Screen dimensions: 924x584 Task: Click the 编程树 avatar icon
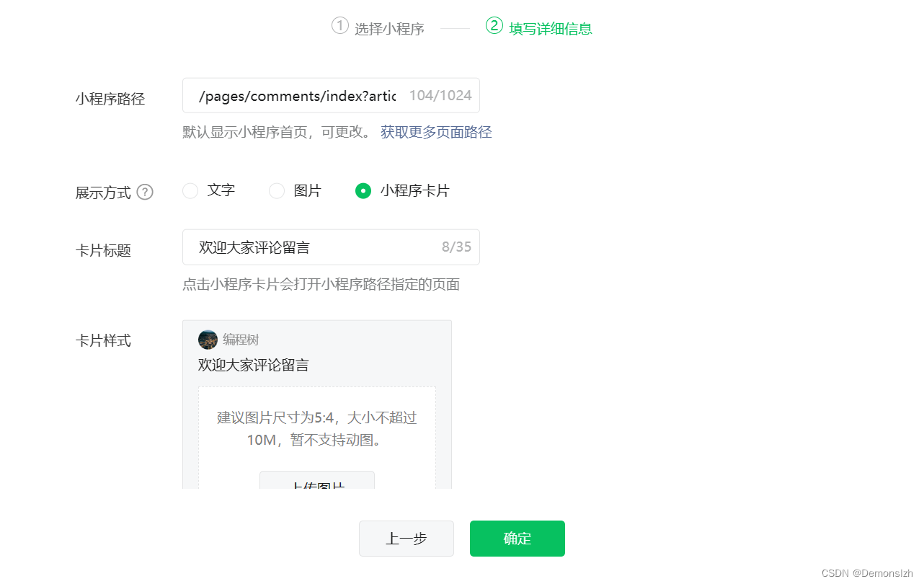208,340
